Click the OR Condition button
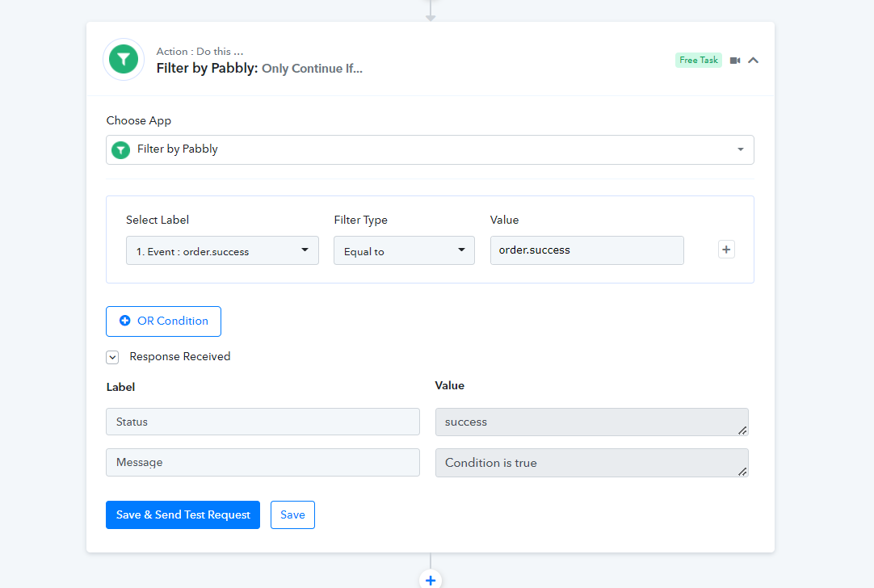Viewport: 874px width, 588px height. [x=163, y=321]
